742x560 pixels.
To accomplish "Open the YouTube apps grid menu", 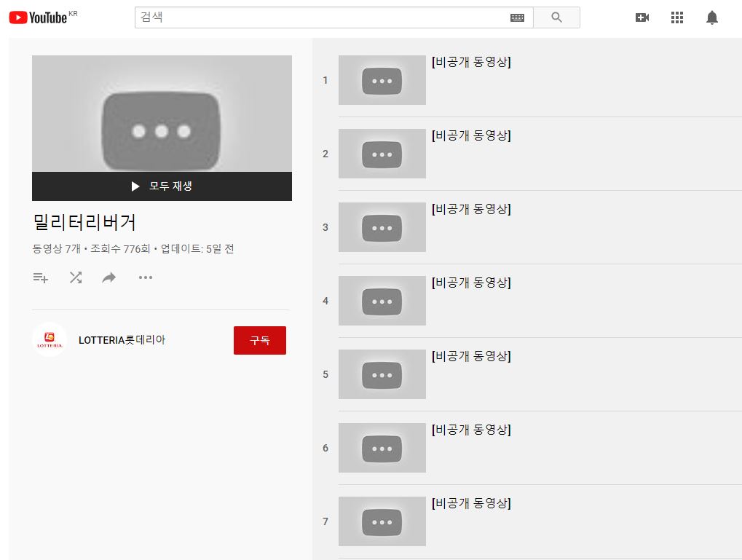I will (x=676, y=17).
